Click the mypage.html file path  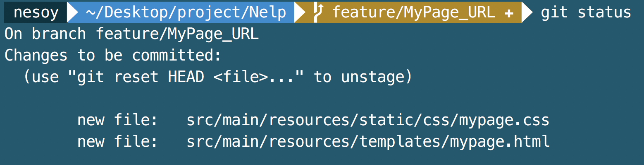click(x=368, y=142)
